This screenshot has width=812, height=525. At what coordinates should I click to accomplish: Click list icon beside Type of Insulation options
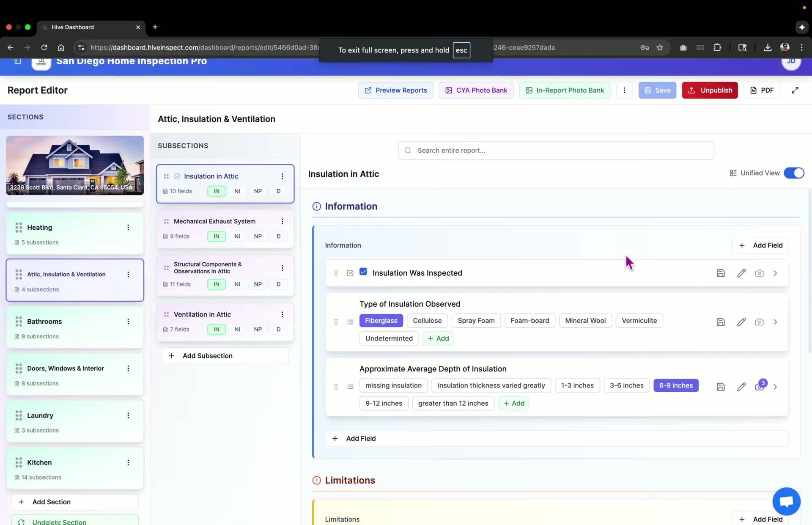(x=350, y=322)
